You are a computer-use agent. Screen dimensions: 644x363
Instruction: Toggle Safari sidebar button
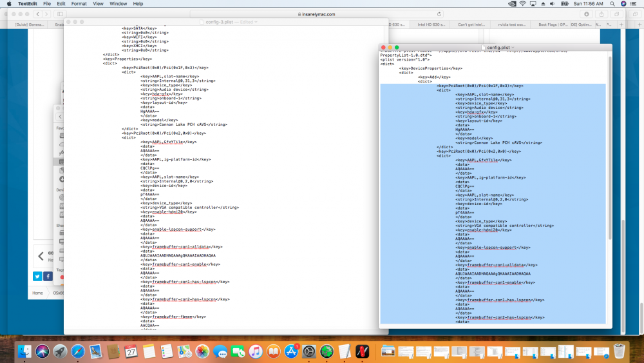tap(60, 14)
